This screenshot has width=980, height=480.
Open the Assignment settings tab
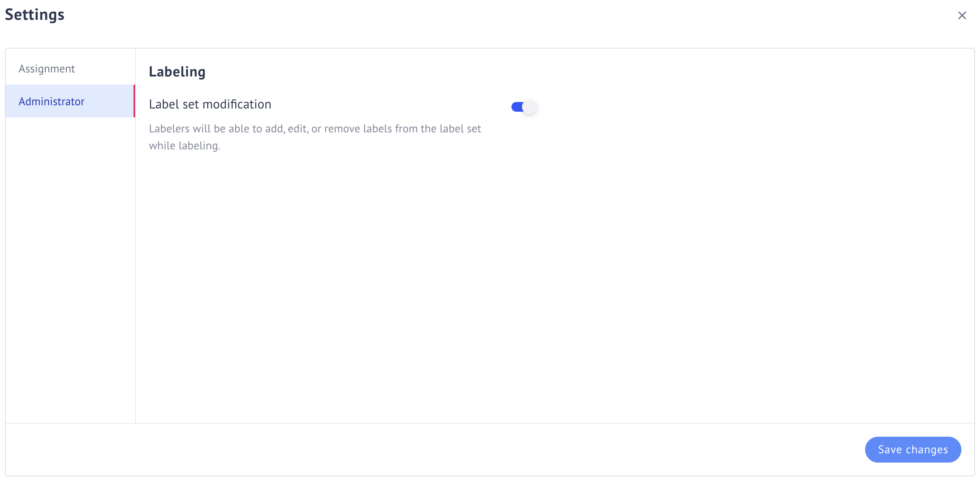(x=70, y=69)
